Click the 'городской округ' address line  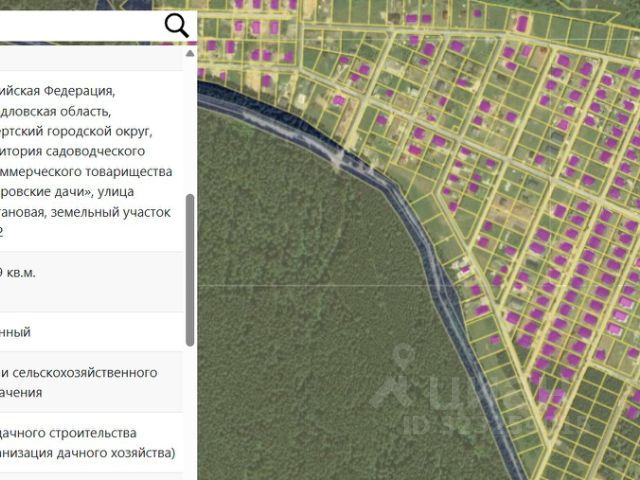coord(76,131)
